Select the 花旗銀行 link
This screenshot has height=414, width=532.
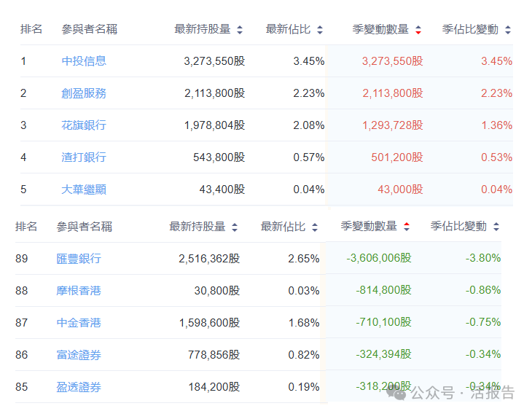[84, 125]
